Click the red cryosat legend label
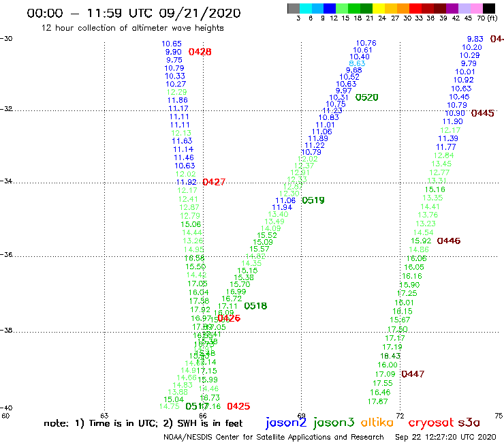 pyautogui.click(x=431, y=423)
